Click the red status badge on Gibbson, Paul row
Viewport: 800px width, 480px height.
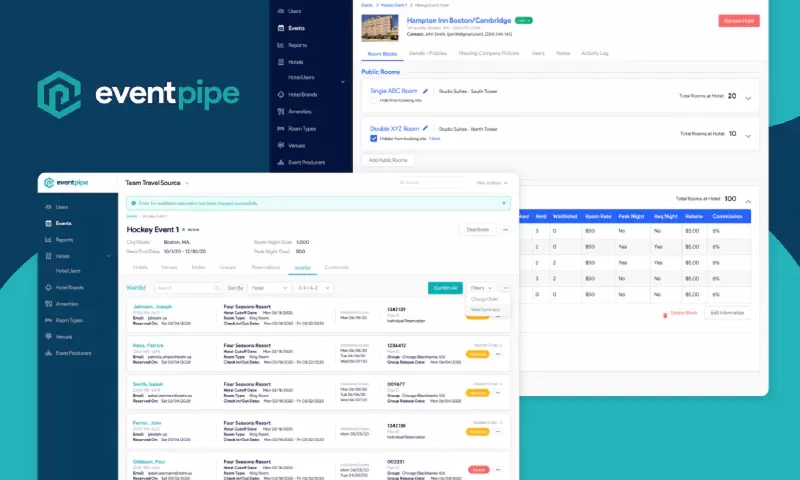point(478,470)
